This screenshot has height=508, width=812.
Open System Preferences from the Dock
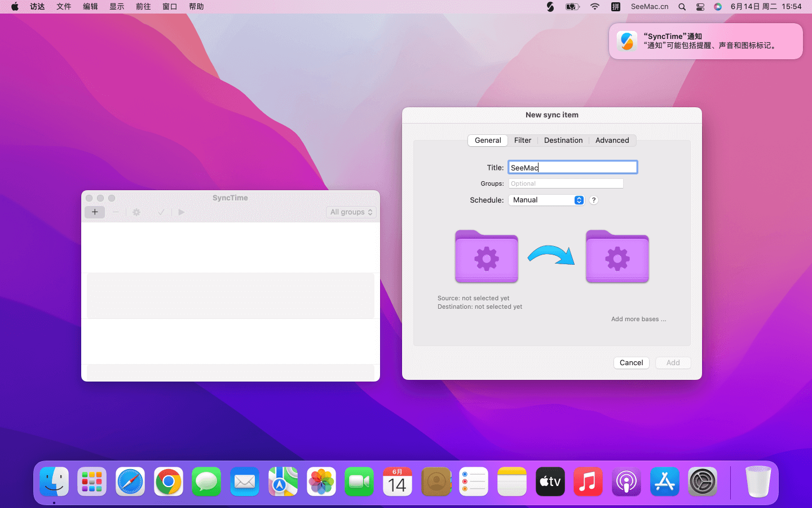(703, 482)
